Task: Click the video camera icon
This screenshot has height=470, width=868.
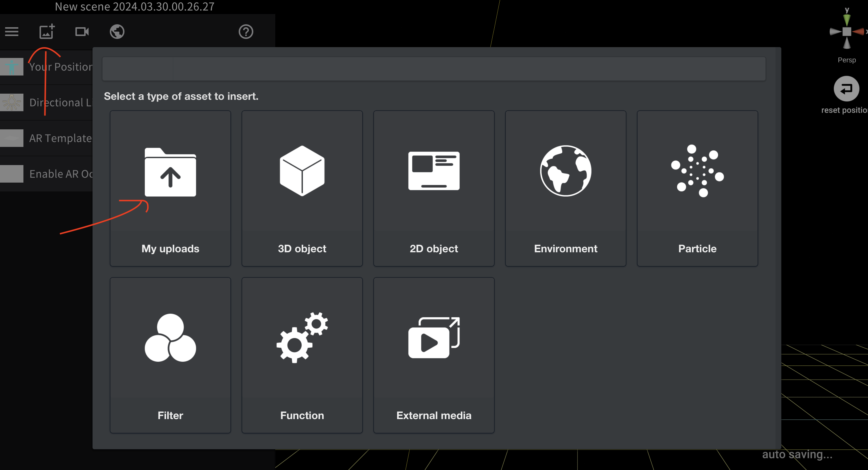Action: click(x=82, y=32)
